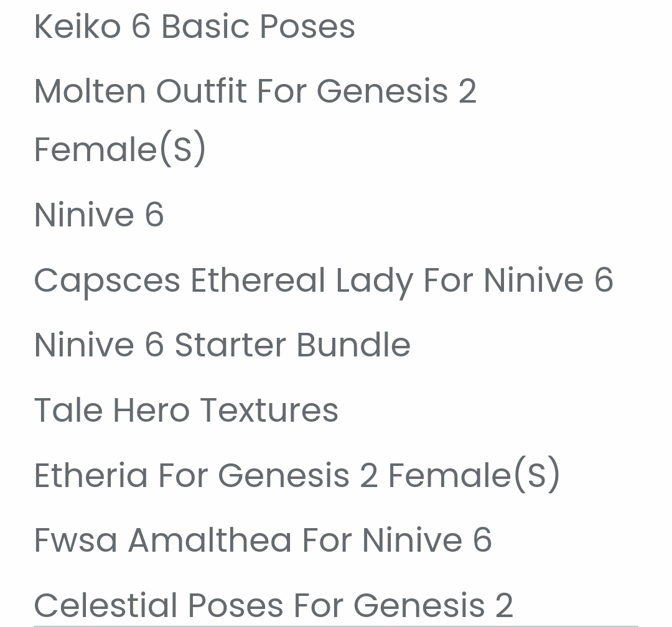The height and width of the screenshot is (627, 672).
Task: Open the Keiko 6 Basic Poses link
Action: (x=194, y=27)
